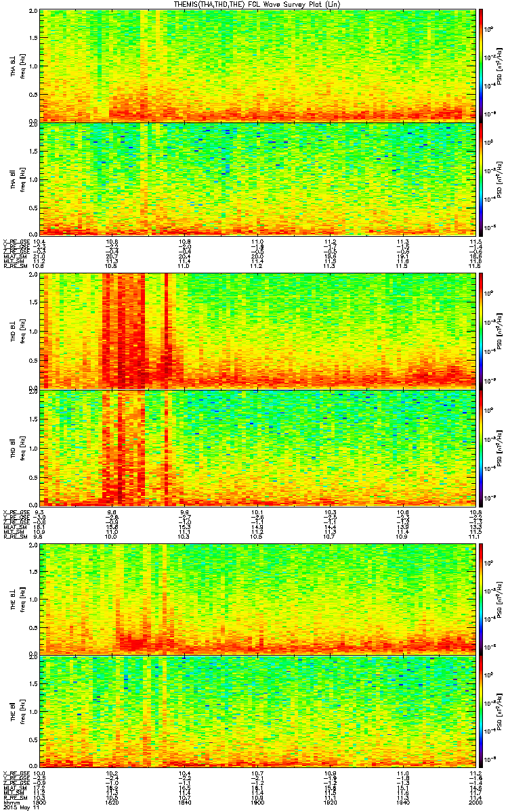Viewport: 508px width, 812px height.
Task: Click the X_RE_GSE row label under THE panels
Action: 16,774
